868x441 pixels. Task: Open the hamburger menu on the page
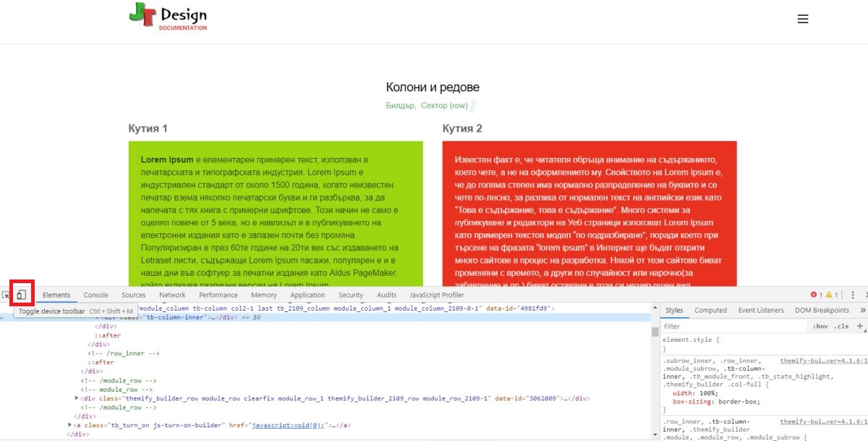[802, 20]
